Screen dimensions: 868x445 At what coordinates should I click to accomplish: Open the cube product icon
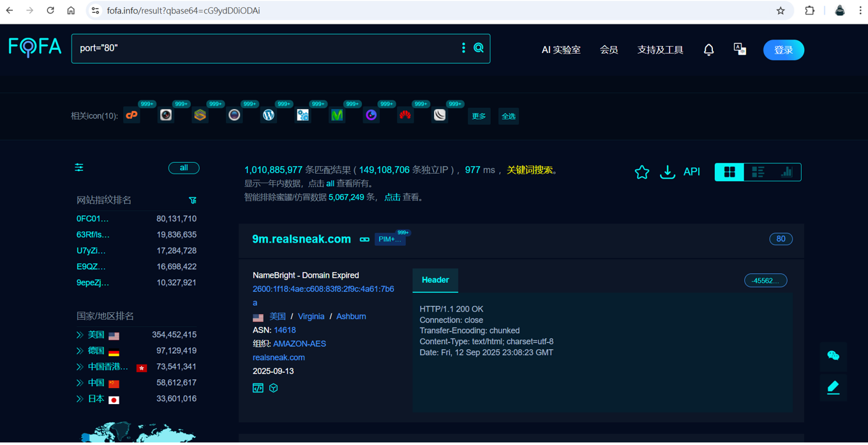[273, 388]
